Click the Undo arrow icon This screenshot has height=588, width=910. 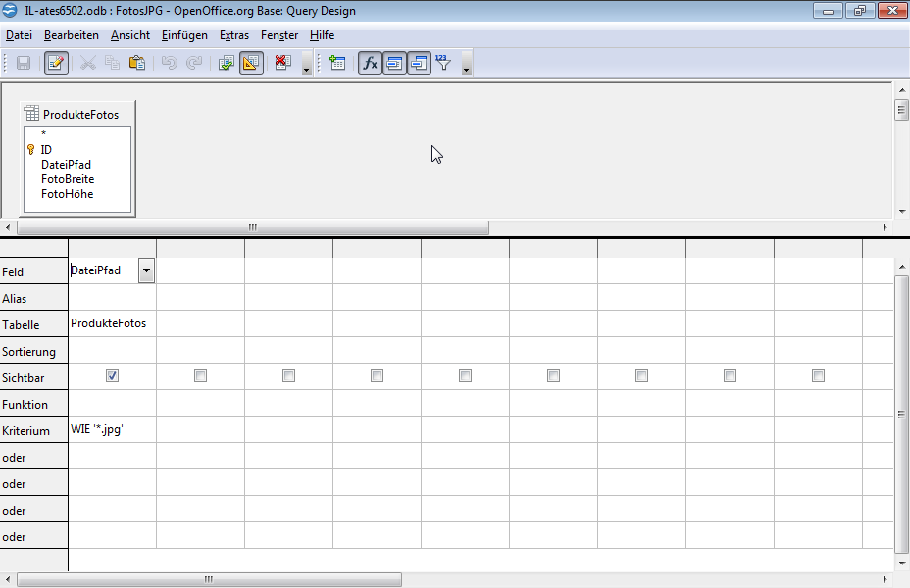[x=169, y=63]
